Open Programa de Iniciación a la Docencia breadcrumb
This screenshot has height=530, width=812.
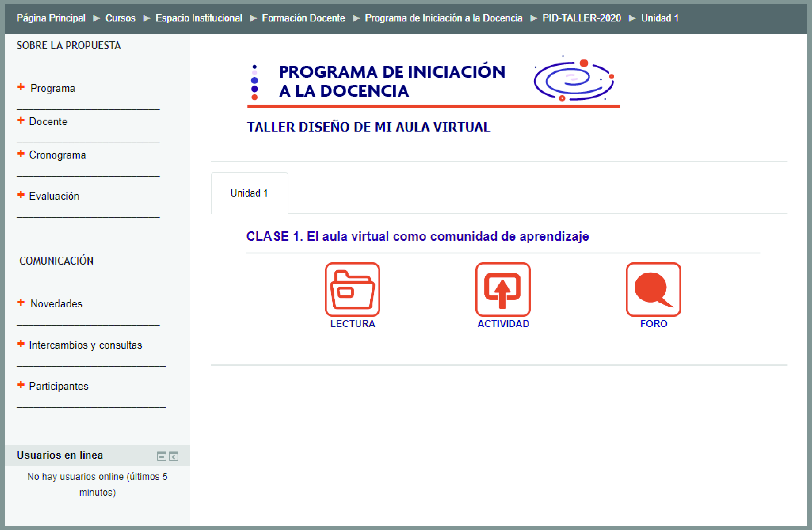tap(444, 18)
